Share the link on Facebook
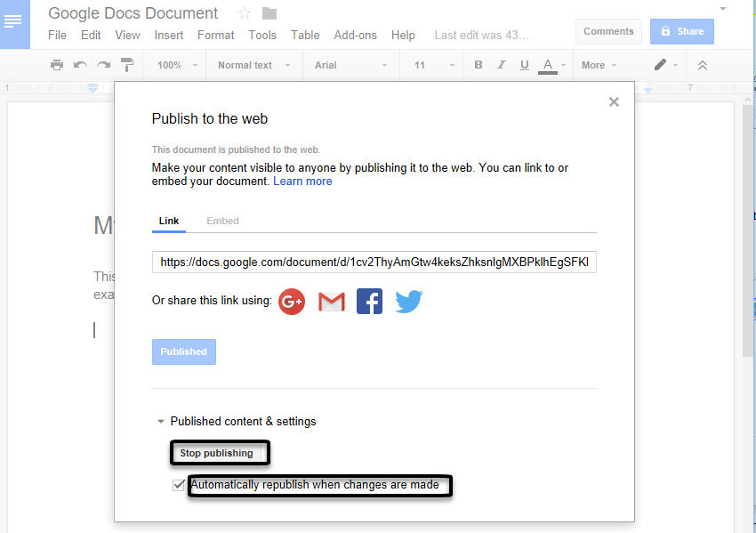 click(369, 302)
